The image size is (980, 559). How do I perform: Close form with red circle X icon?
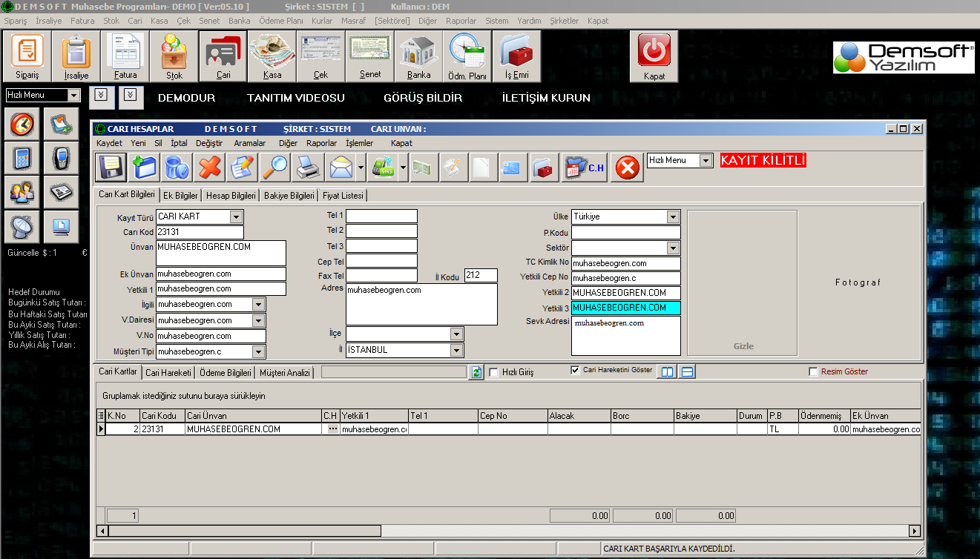pyautogui.click(x=627, y=168)
